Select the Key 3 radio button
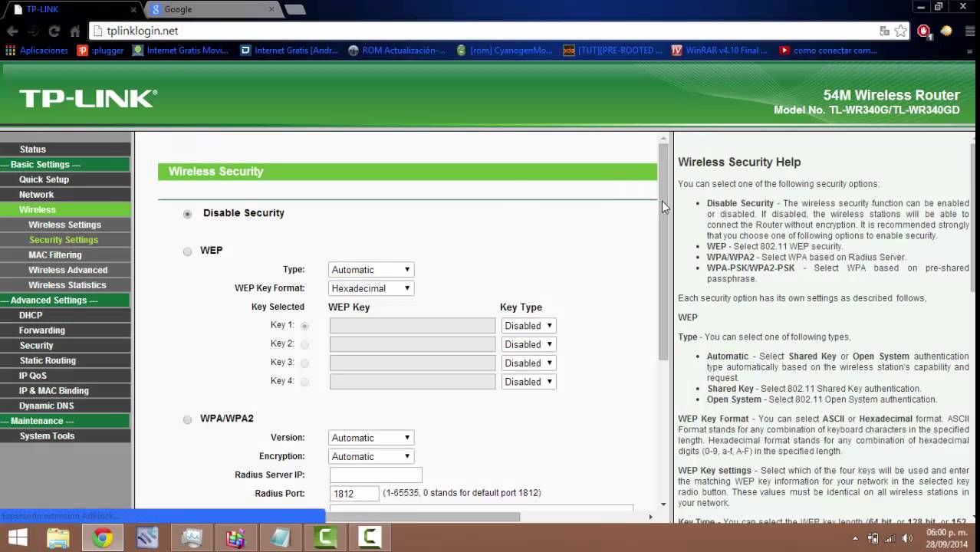 click(304, 363)
